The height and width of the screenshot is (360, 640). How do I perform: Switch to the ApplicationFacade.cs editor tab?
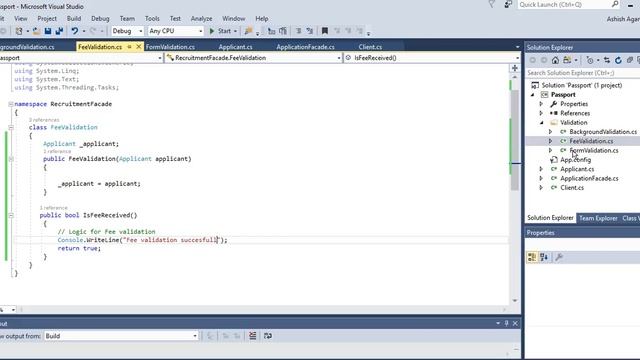[305, 47]
